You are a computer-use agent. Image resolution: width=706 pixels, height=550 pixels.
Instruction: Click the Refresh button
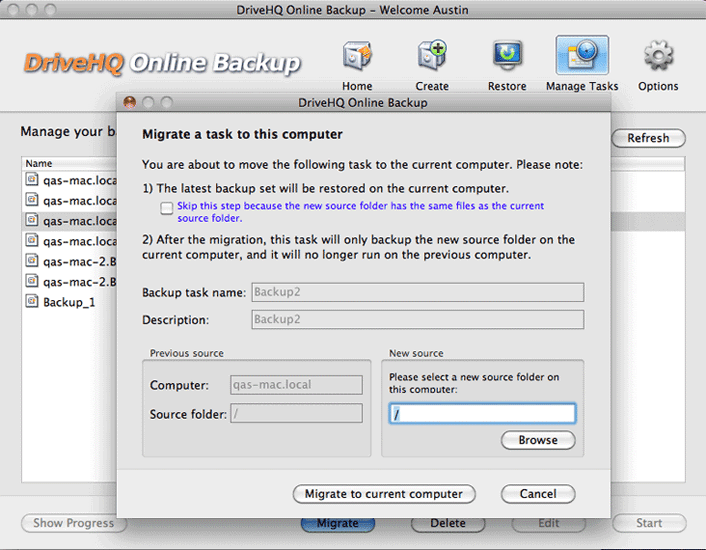click(648, 139)
